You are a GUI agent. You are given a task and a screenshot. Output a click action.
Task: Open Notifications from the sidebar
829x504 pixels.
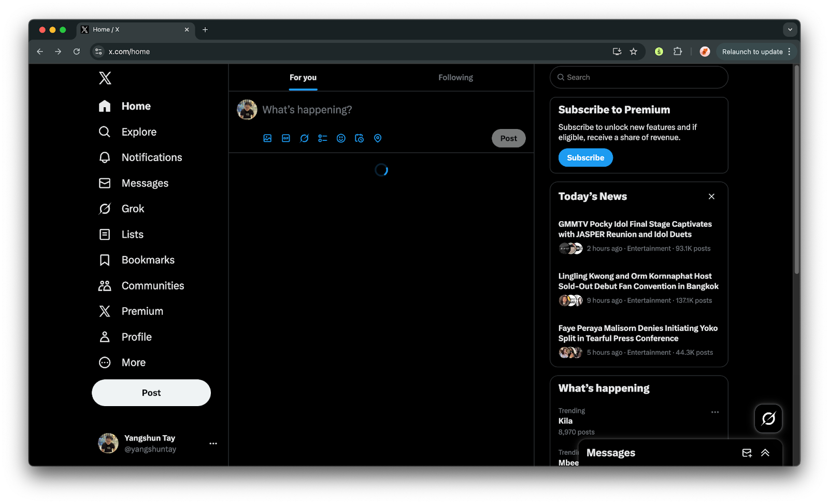[151, 157]
